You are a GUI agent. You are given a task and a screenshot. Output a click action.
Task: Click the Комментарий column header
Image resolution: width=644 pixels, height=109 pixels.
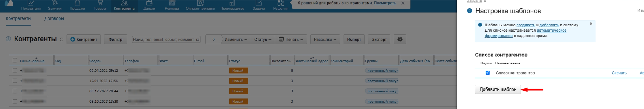point(341,61)
